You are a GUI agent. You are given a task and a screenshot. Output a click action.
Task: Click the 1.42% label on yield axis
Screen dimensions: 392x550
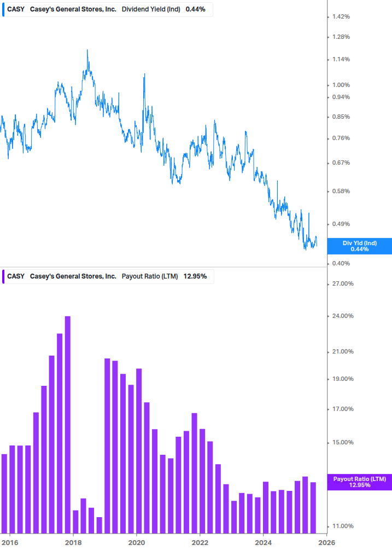click(341, 17)
